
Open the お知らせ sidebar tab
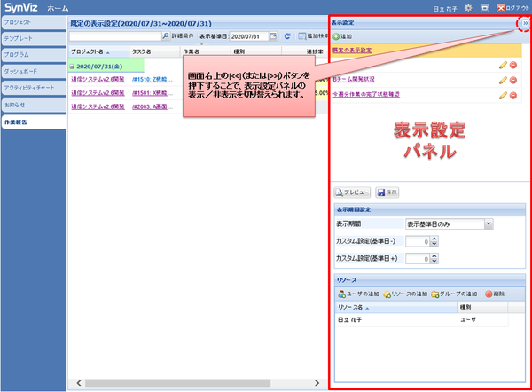point(34,105)
